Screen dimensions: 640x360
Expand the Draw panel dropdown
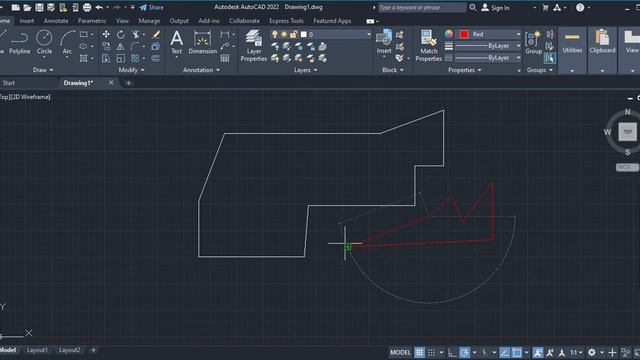[43, 70]
